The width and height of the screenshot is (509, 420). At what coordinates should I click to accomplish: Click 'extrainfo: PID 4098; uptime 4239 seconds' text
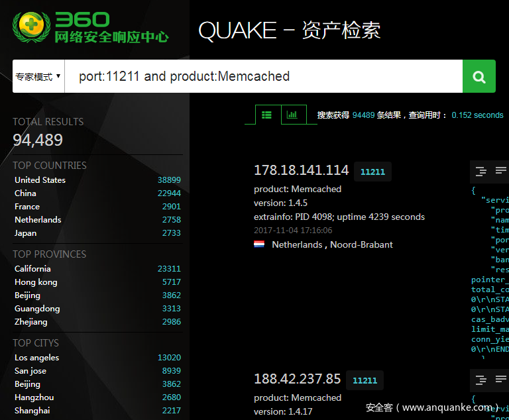point(339,217)
